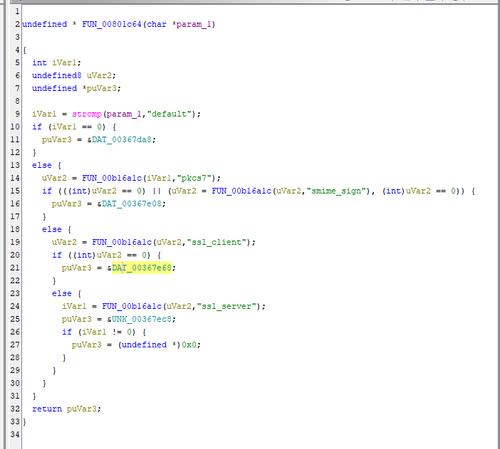
Task: Click the if keyword on line 10
Action: point(37,127)
